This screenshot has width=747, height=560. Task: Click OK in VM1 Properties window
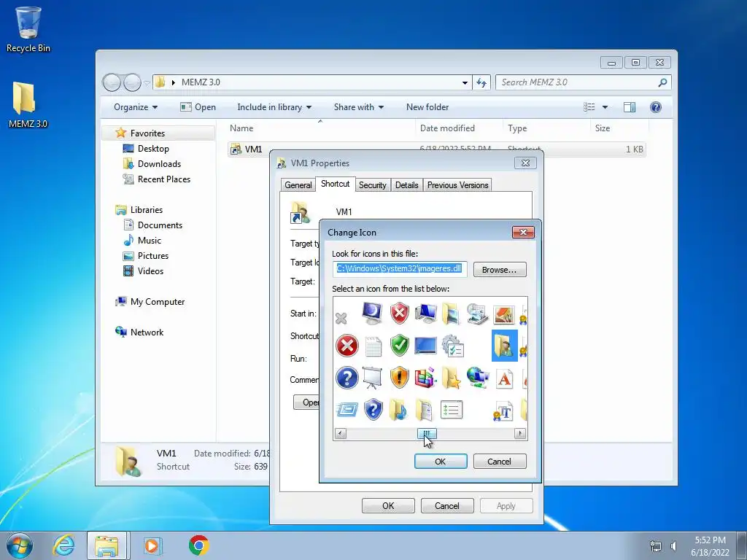tap(388, 506)
